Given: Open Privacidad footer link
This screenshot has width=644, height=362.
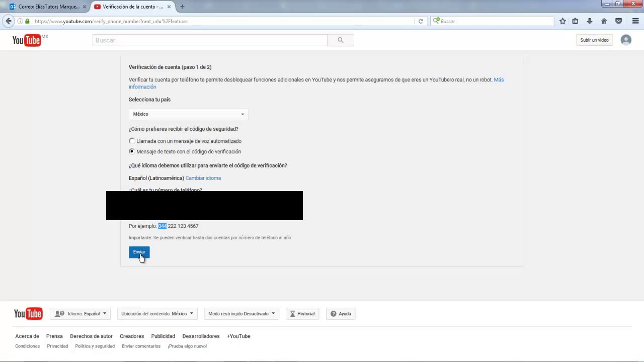Looking at the screenshot, I should (x=57, y=346).
